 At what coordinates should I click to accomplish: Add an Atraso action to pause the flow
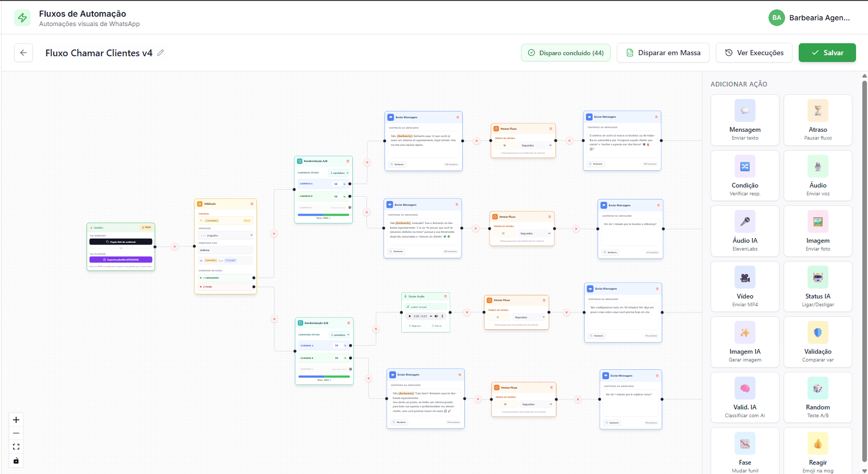click(x=817, y=120)
